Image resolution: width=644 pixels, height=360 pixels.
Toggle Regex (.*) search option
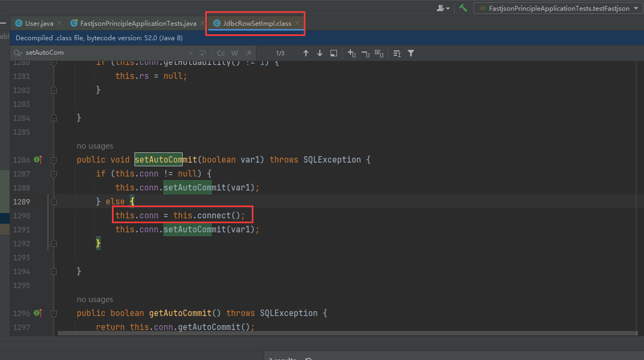249,53
